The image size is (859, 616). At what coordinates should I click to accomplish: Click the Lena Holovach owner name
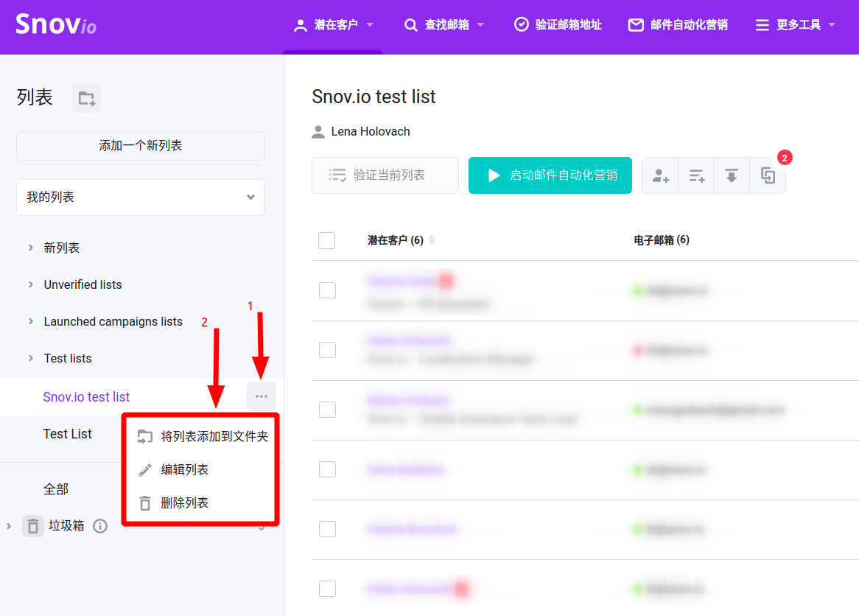(x=371, y=132)
